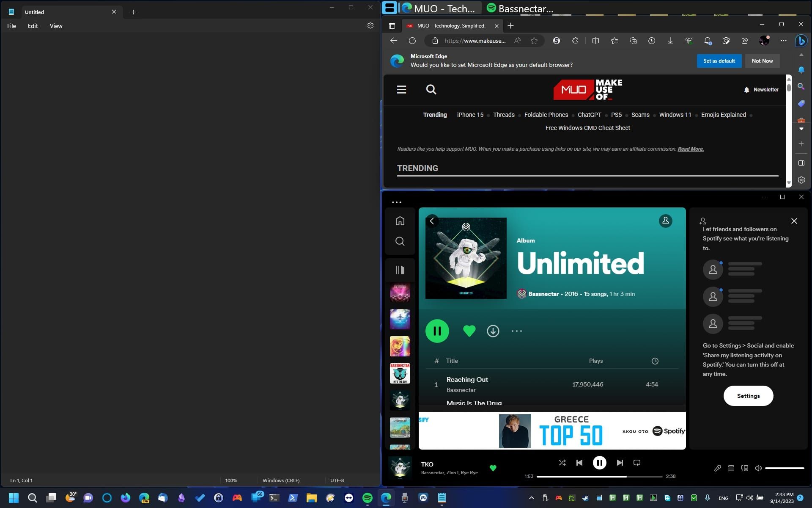Download the Unlimited album

493,331
